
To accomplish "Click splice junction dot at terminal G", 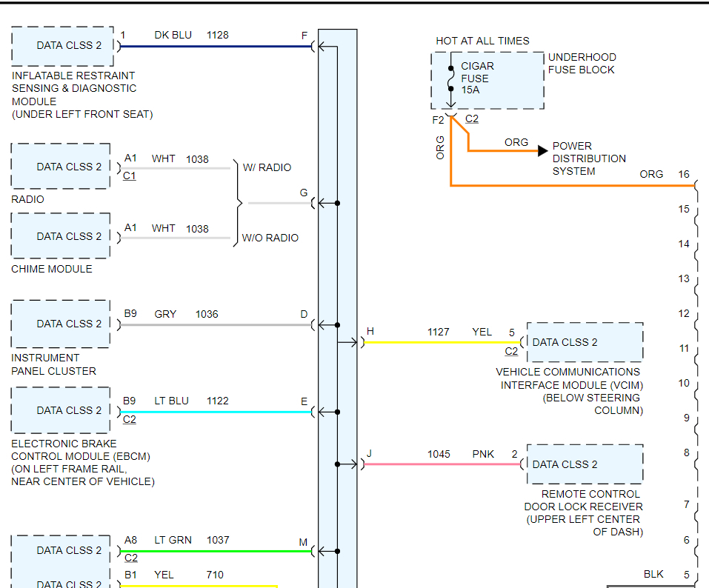I will point(337,204).
